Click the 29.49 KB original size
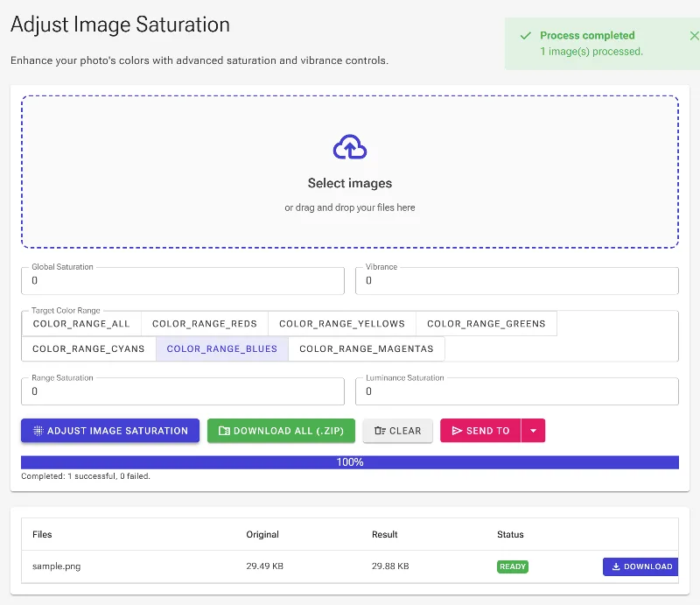 pos(265,566)
